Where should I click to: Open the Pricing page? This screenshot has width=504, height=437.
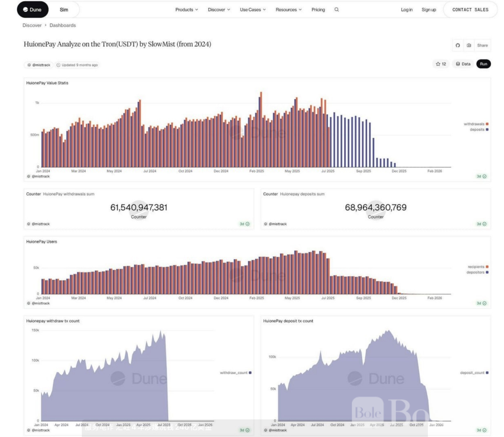point(318,10)
